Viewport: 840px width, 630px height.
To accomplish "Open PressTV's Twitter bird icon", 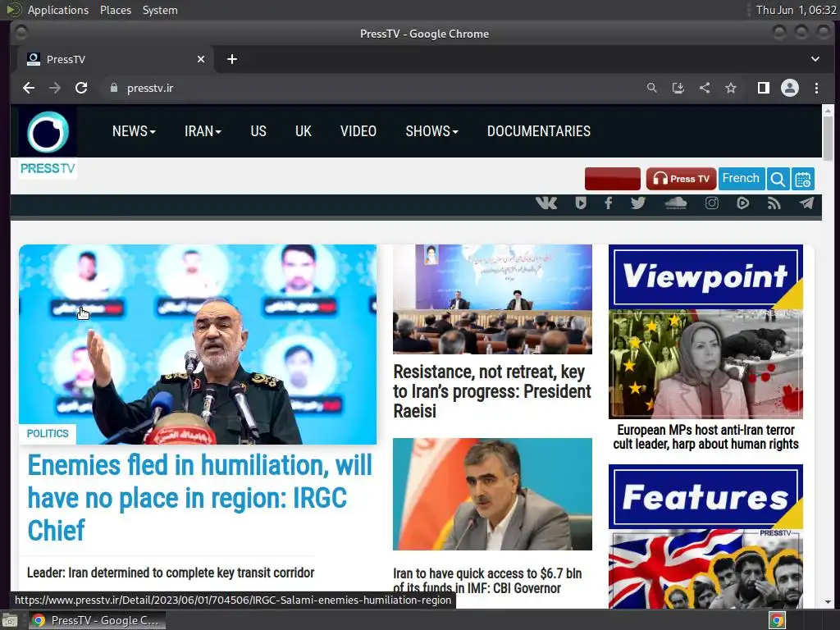I will click(638, 203).
